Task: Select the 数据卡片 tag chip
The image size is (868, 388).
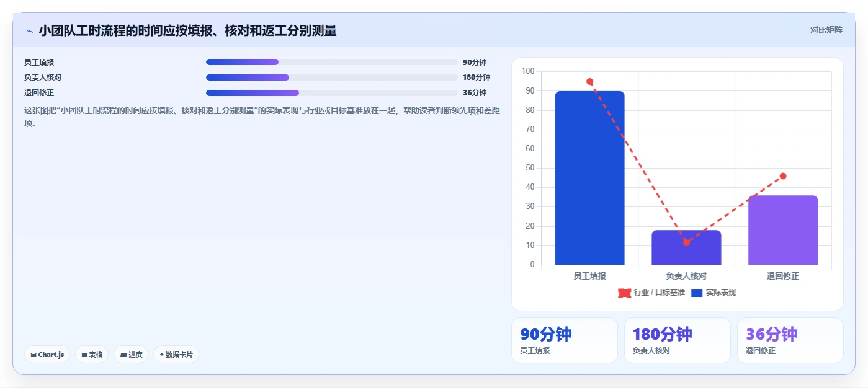Action: pyautogui.click(x=176, y=355)
